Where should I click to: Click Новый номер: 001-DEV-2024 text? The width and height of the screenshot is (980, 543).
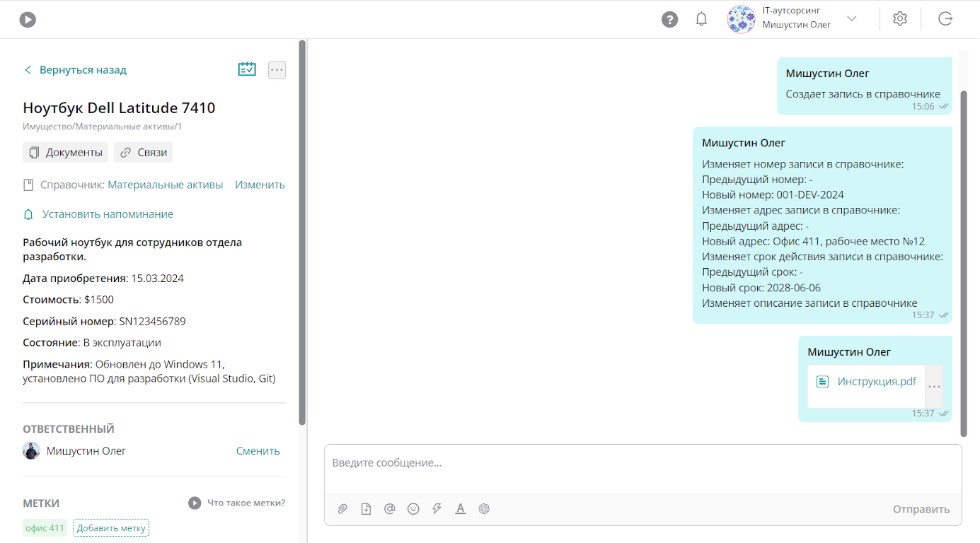(773, 194)
